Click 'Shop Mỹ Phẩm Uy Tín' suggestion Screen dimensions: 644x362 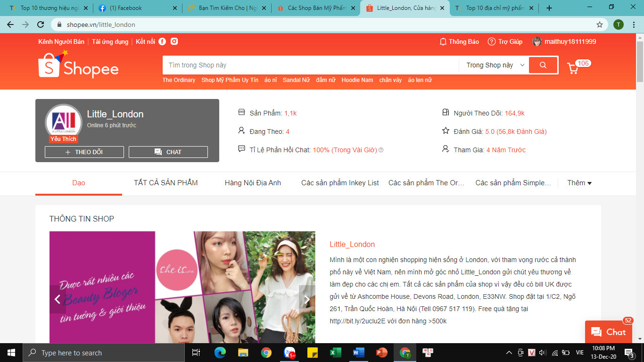click(x=230, y=80)
